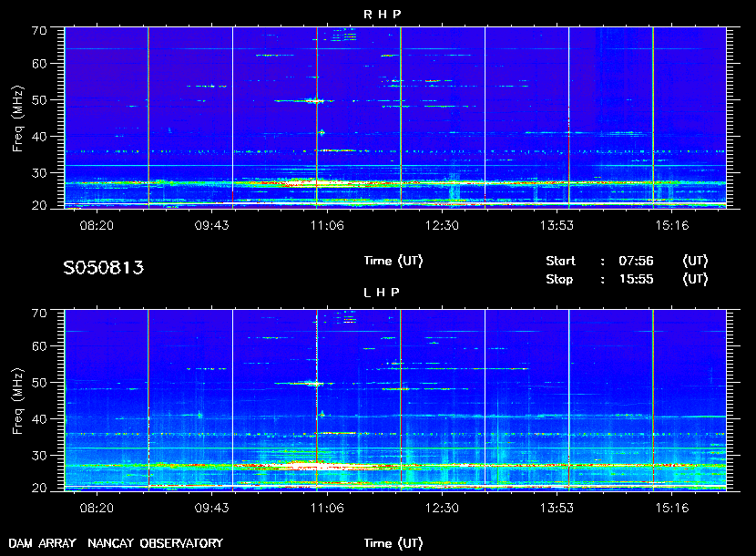Click the 11:06 tick label under LHP plot
This screenshot has height=556, width=756.
point(327,508)
